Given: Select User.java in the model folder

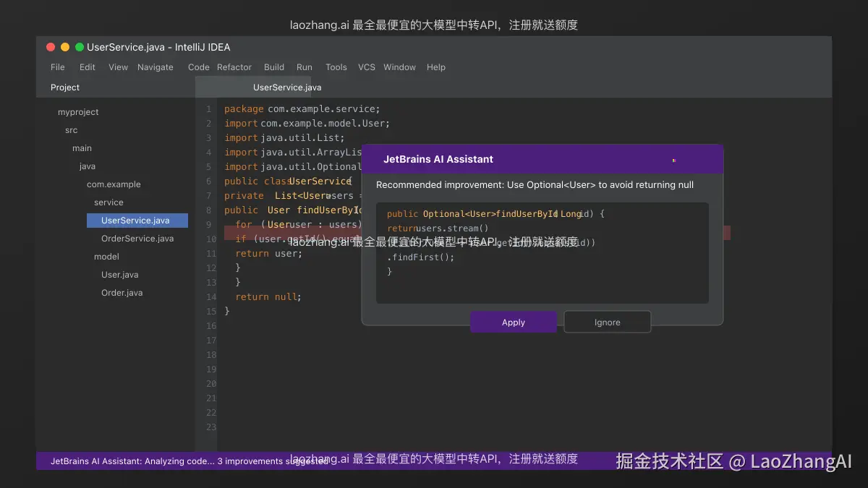Looking at the screenshot, I should click(121, 274).
